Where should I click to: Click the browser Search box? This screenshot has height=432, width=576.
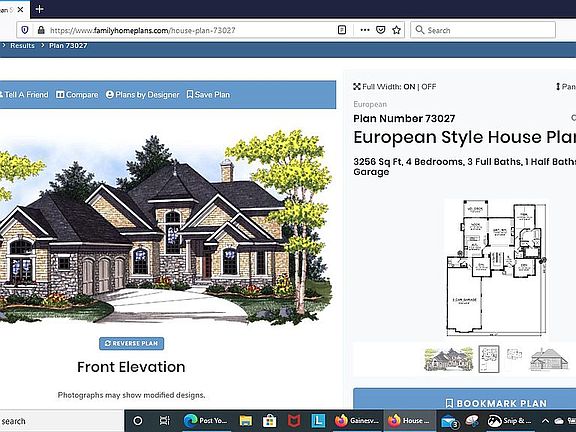(483, 30)
